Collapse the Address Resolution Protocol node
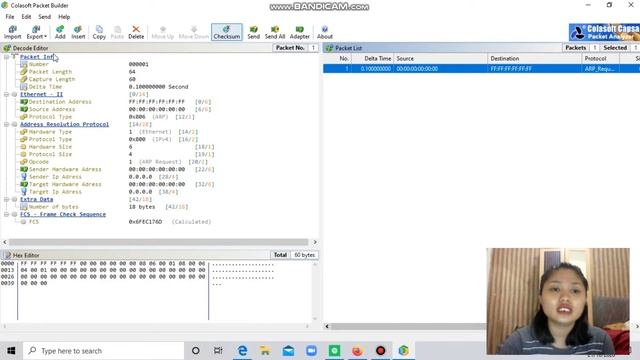Viewport: 640px width, 360px height. point(7,124)
